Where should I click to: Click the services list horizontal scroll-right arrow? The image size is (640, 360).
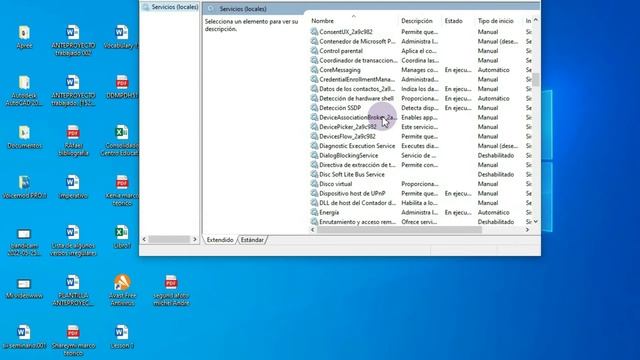point(527,230)
